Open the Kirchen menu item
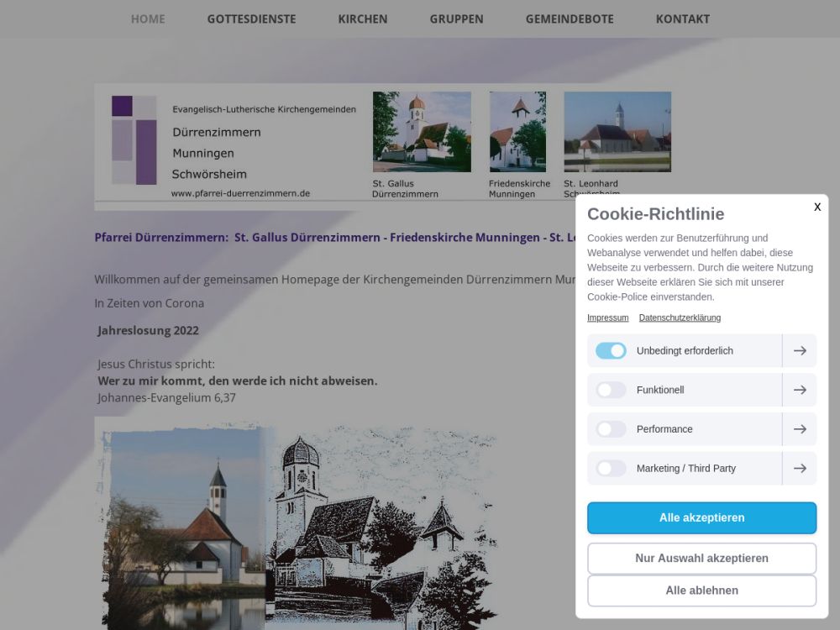Screen dimensions: 840x630 coord(363,18)
